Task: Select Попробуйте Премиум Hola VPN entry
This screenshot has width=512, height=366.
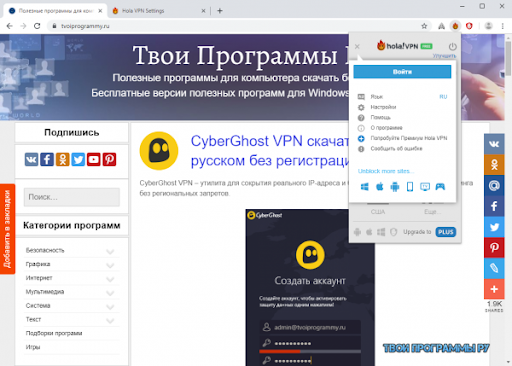Action: coord(409,138)
